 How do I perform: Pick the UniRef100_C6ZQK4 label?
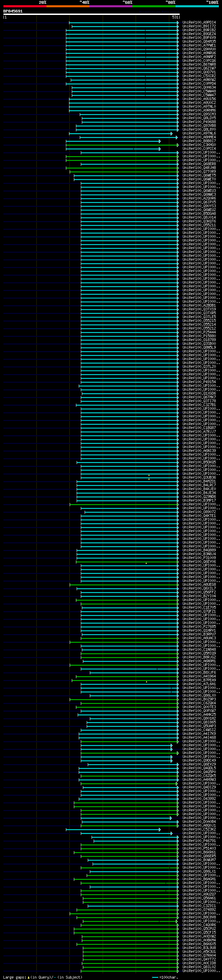[x=199, y=703]
